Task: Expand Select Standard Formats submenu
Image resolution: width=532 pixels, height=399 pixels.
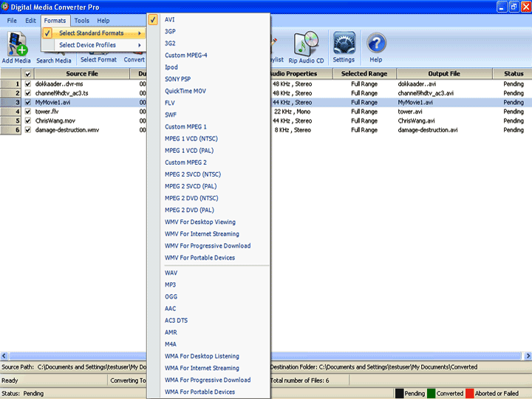Action: (x=92, y=33)
